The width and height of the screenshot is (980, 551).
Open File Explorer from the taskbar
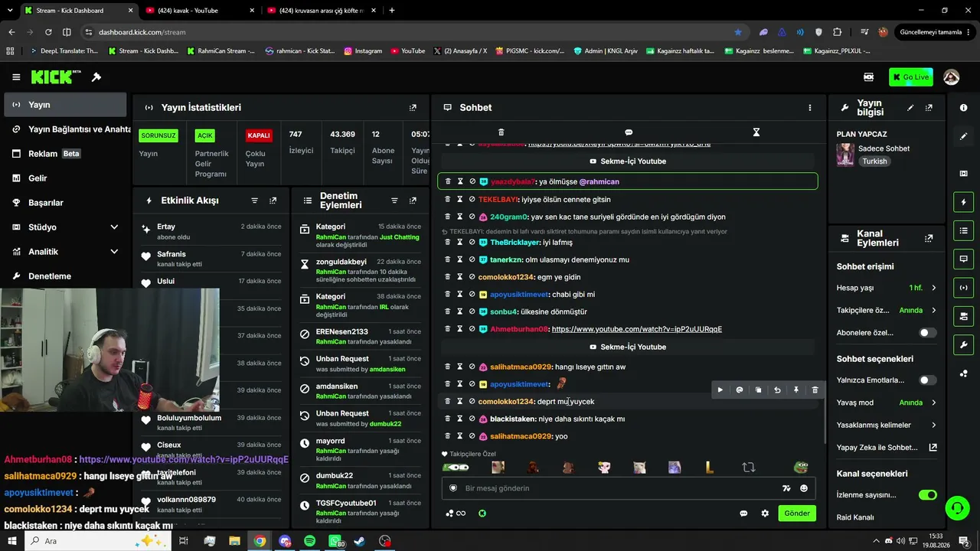(x=234, y=541)
